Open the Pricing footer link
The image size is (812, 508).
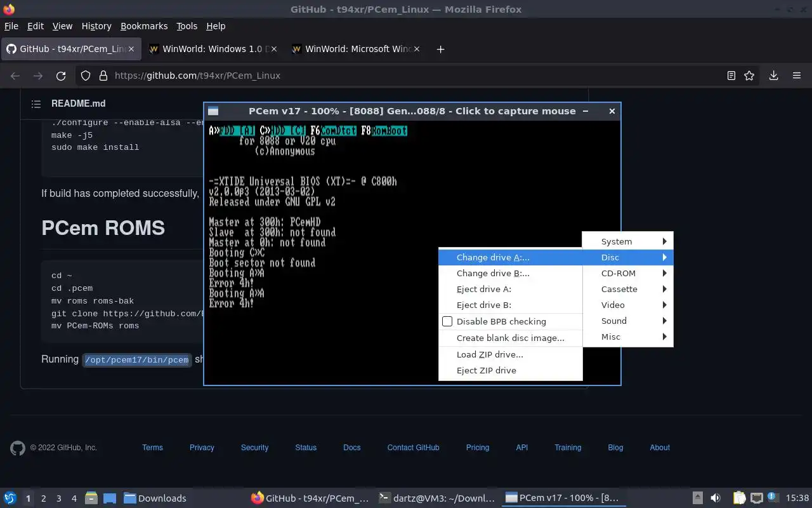pos(478,448)
